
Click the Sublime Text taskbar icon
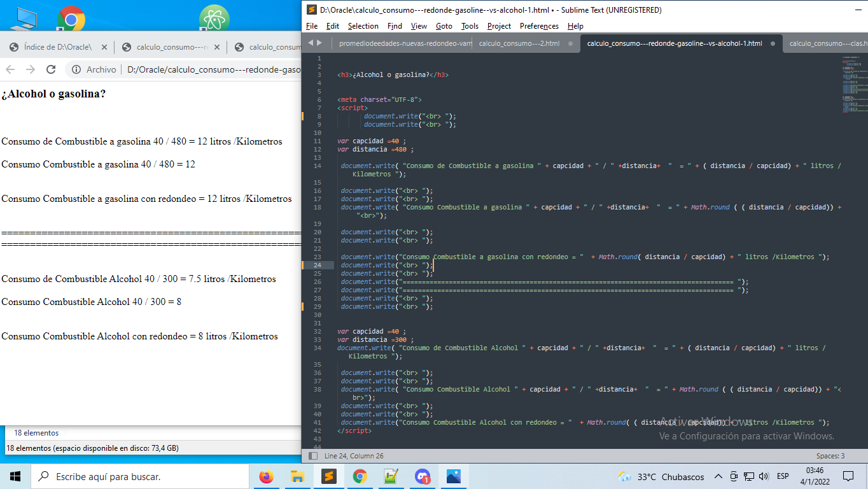click(328, 476)
